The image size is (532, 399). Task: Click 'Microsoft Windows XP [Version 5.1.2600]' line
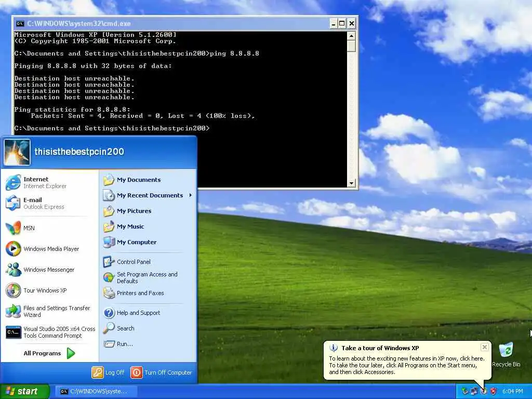[x=95, y=35]
